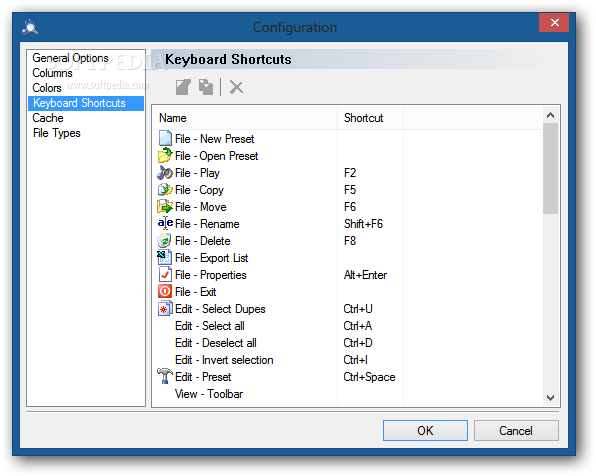Select the "File - Properties" row text
The width and height of the screenshot is (596, 476).
(x=211, y=275)
